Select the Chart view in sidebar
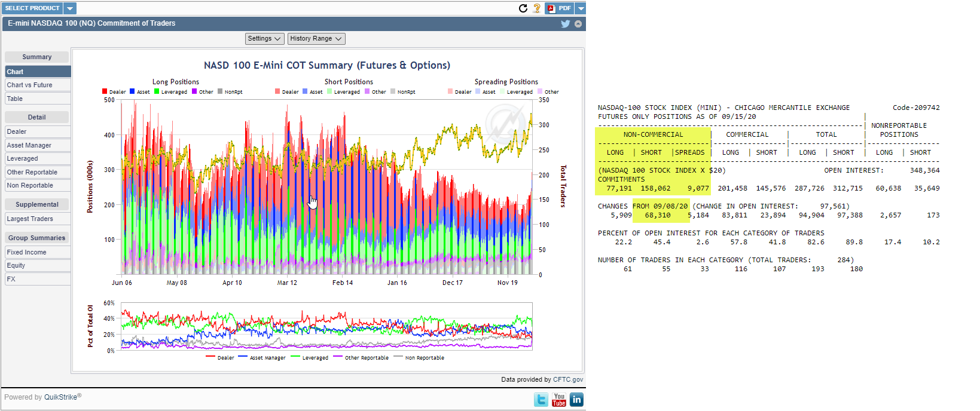Image resolution: width=980 pixels, height=411 pixels. (38, 72)
